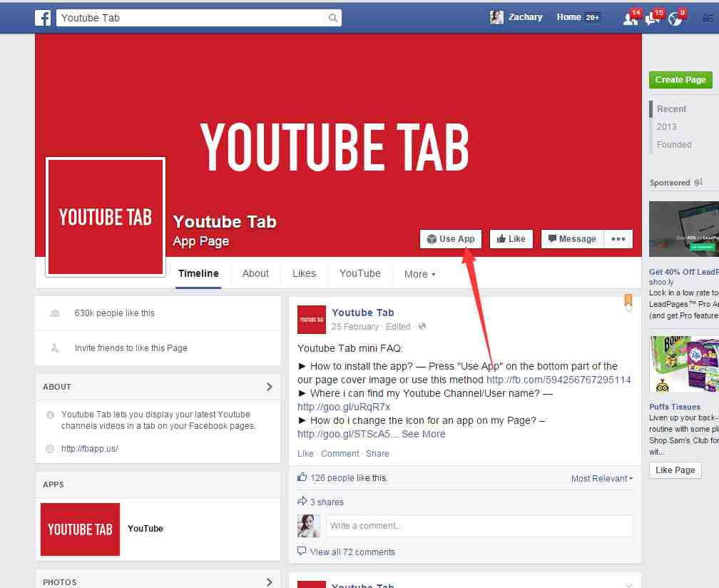
Task: Click the Facebook logo icon
Action: click(43, 18)
